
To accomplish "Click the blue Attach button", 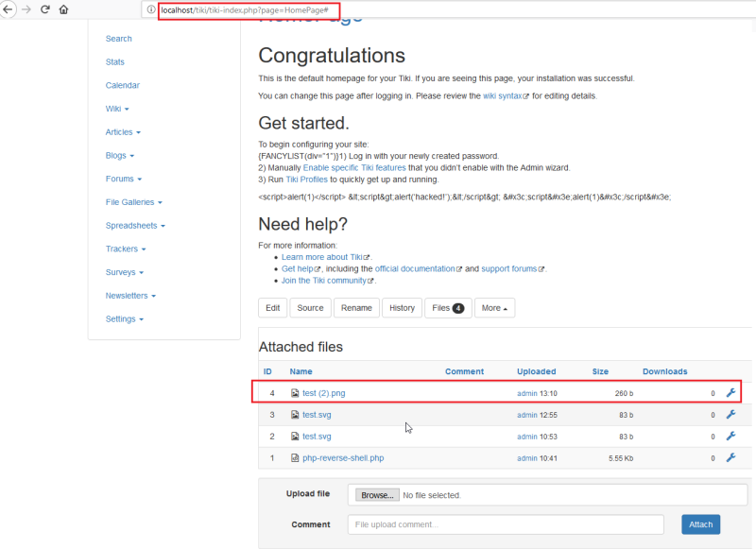I will pos(700,524).
